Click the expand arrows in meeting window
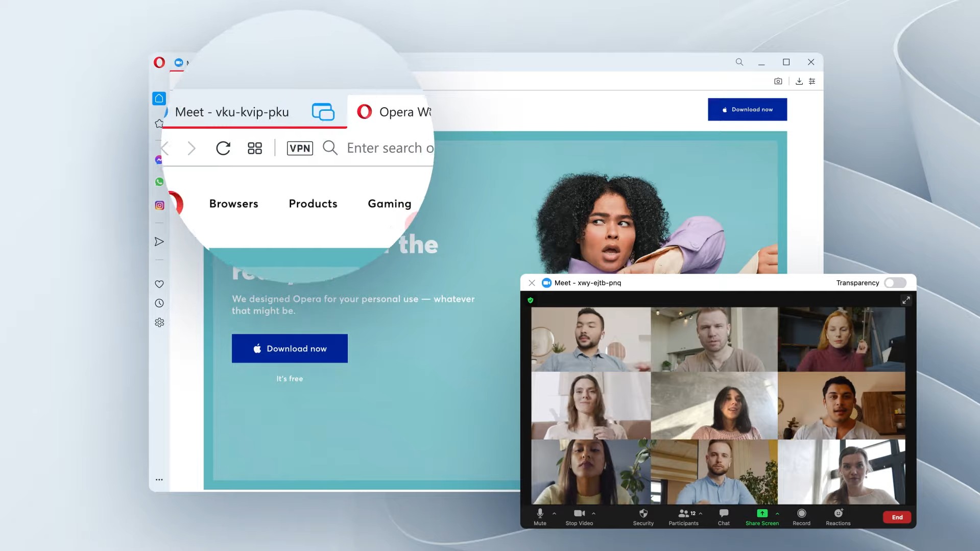 (906, 300)
